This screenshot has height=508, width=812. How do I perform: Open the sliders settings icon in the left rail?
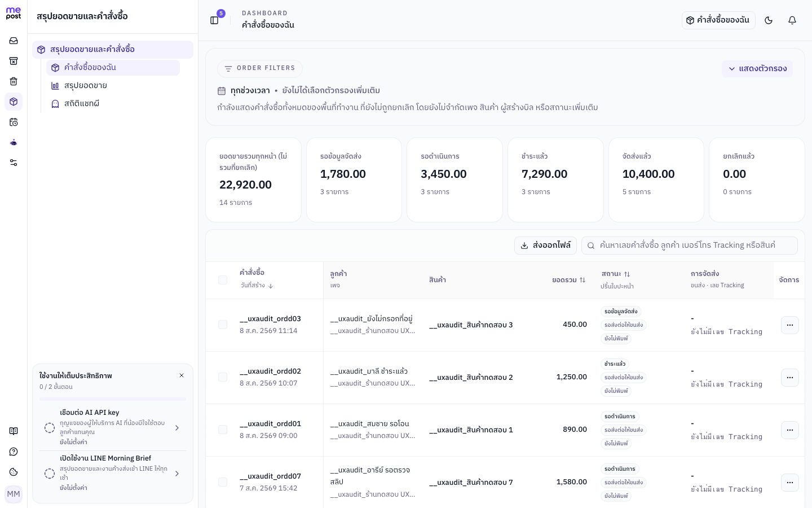(x=14, y=163)
